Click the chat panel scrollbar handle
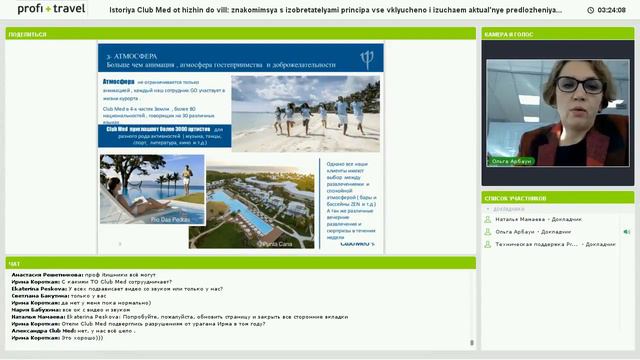Screen dimensions: 640x360 (472, 342)
